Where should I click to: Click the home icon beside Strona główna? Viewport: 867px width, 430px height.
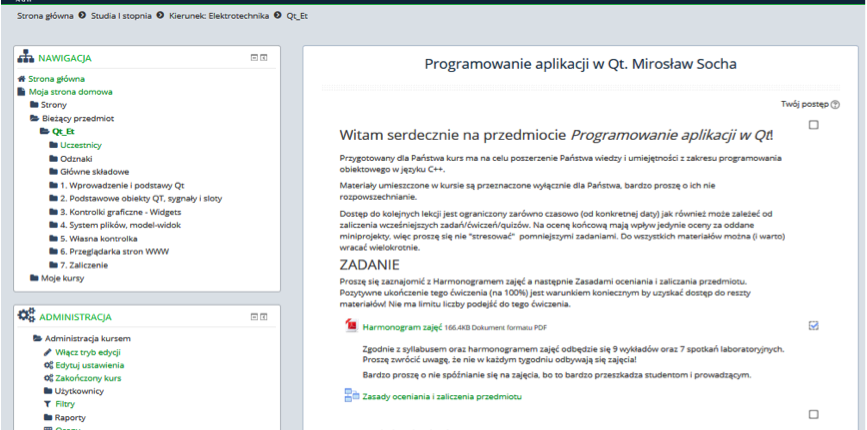[22, 79]
